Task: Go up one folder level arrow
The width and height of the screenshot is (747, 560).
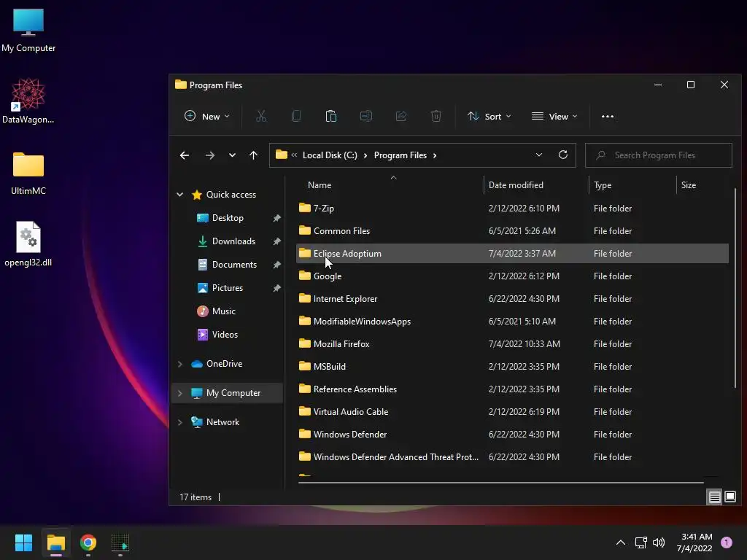Action: (x=253, y=155)
